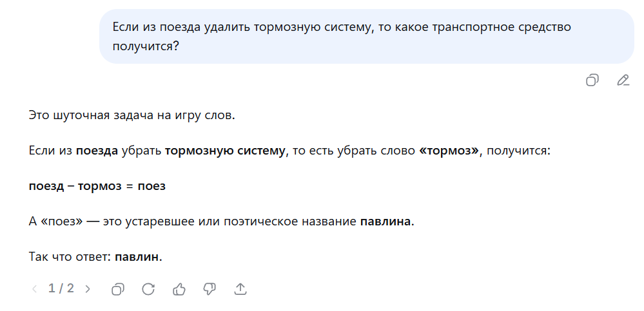Viewport: 644px width, 311px height.
Task: Click the bold word "павлина"
Action: pyautogui.click(x=385, y=221)
